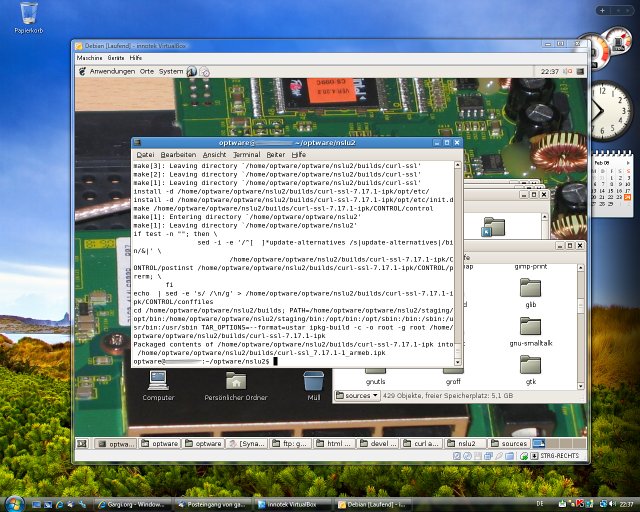
Task: Open the Bearbeiten menu in the terminal
Action: (178, 155)
